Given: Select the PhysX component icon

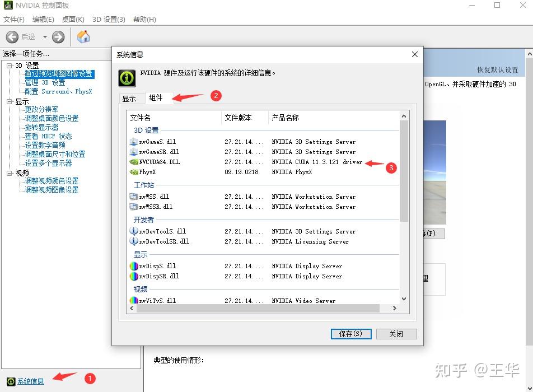Looking at the screenshot, I should click(x=134, y=172).
